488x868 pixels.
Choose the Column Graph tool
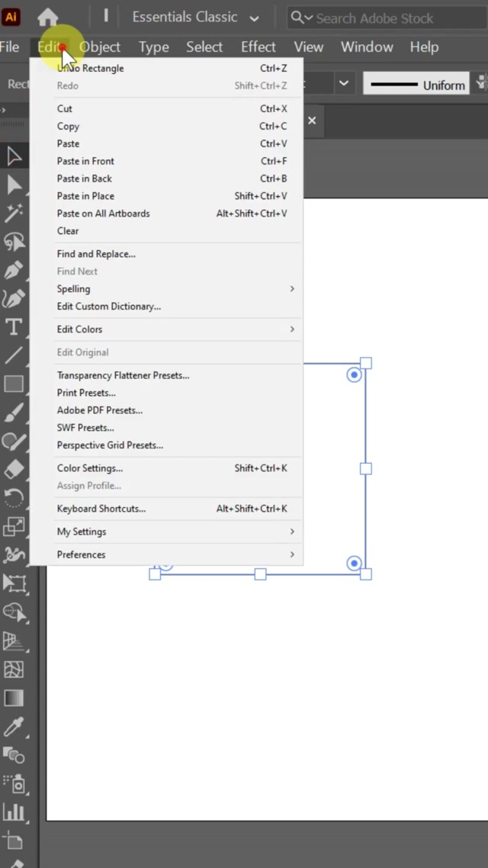click(14, 812)
